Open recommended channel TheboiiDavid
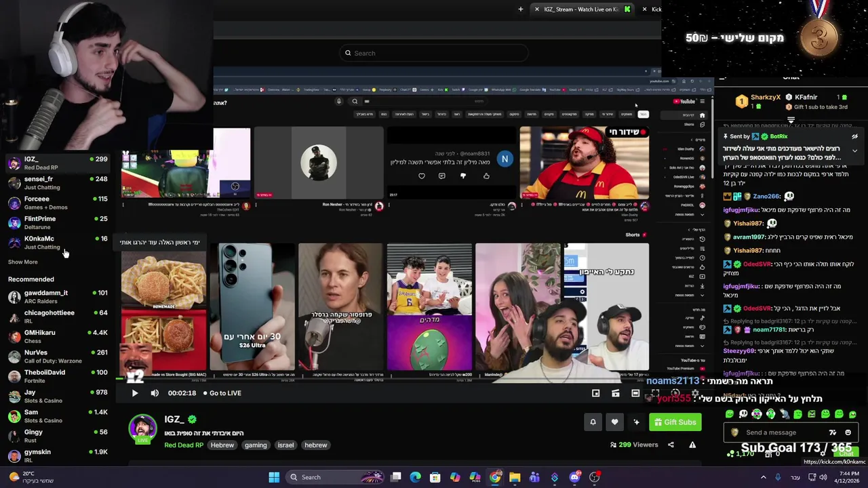The image size is (868, 488). [x=58, y=376]
